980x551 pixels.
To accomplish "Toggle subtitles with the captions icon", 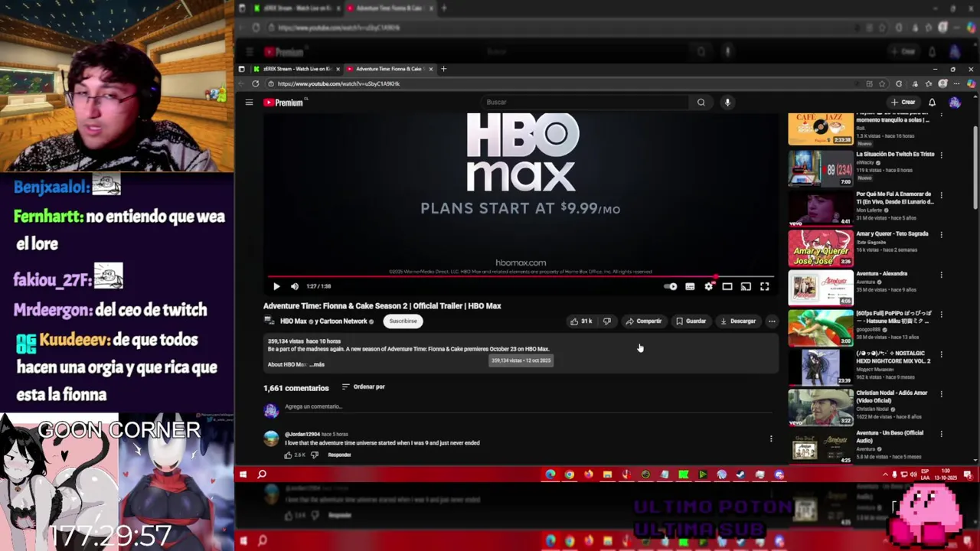I will pyautogui.click(x=690, y=286).
